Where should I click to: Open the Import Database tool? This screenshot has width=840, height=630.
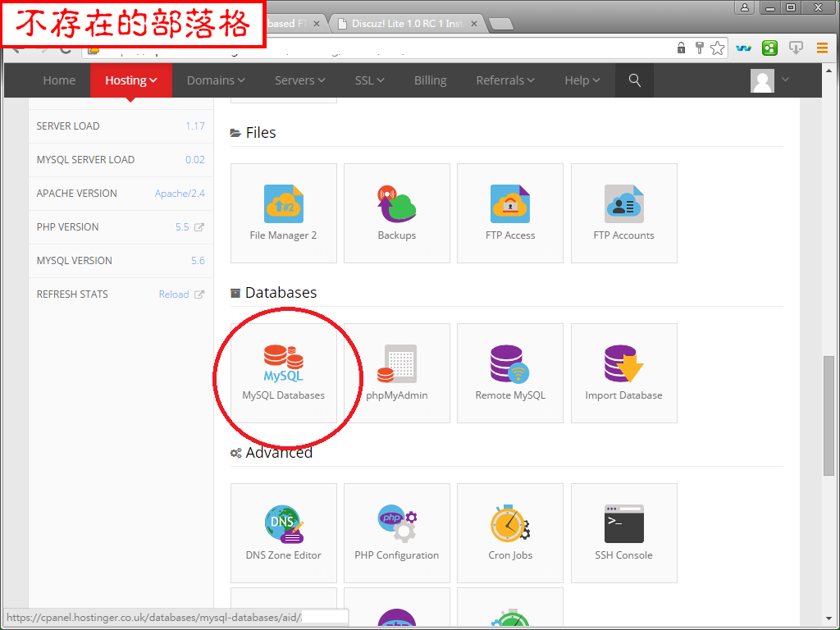[623, 373]
